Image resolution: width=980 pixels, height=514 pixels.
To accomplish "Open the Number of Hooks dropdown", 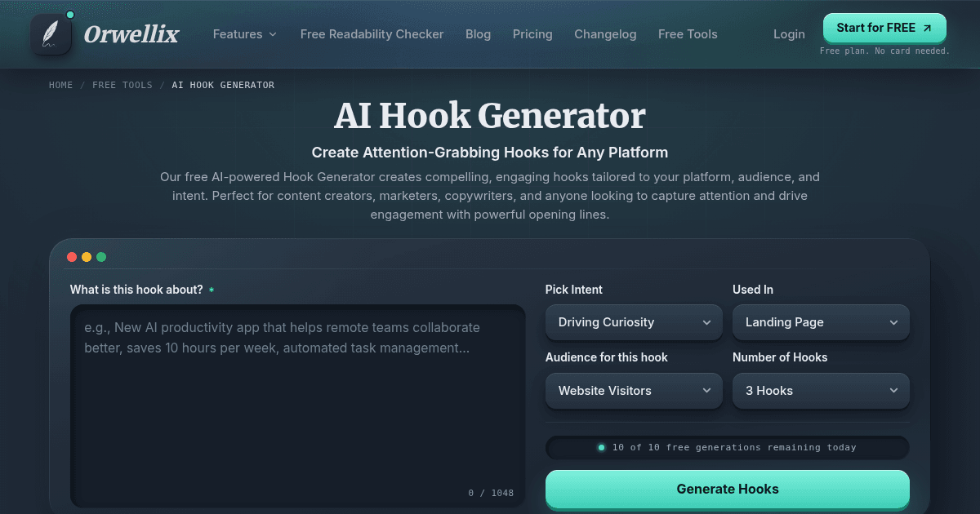I will (x=821, y=391).
